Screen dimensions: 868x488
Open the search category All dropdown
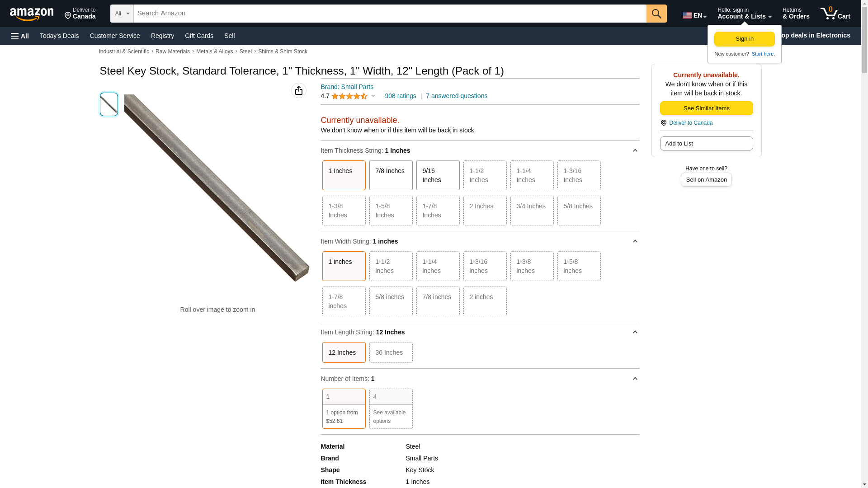122,14
